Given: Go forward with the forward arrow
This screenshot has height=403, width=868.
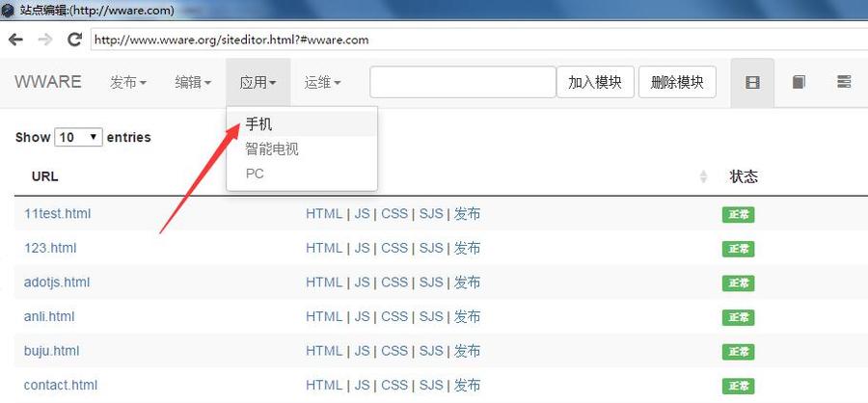Looking at the screenshot, I should (x=44, y=40).
